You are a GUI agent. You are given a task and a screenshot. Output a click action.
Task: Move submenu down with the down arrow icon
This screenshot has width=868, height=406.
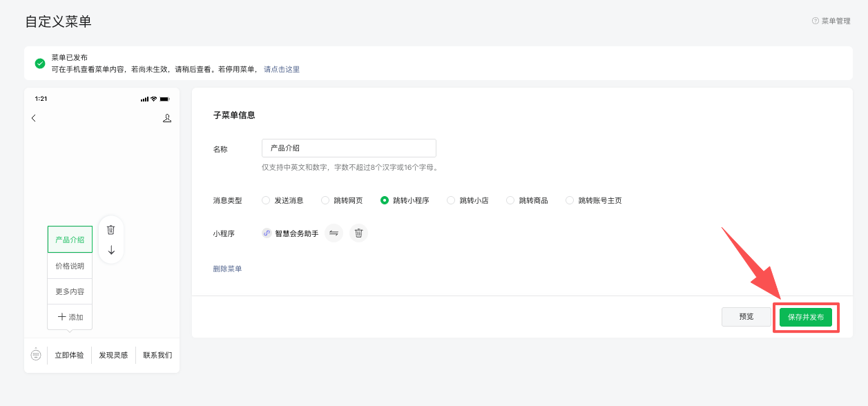point(111,250)
